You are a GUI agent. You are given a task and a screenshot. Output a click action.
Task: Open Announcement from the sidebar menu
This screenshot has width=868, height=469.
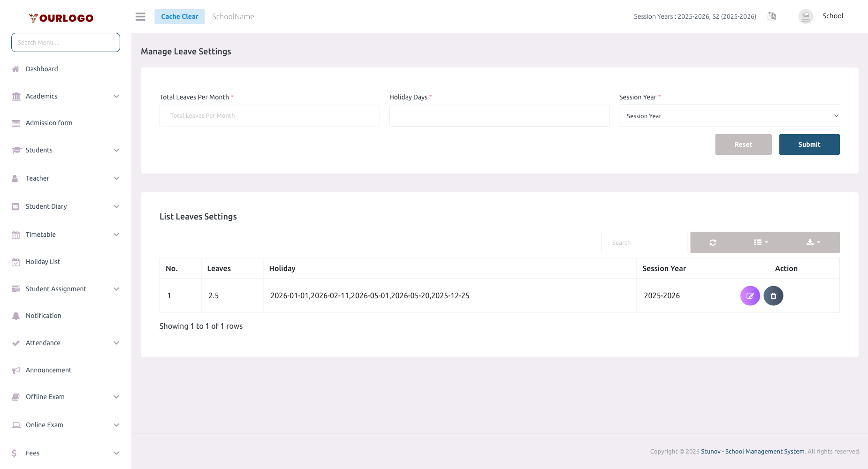click(x=48, y=370)
